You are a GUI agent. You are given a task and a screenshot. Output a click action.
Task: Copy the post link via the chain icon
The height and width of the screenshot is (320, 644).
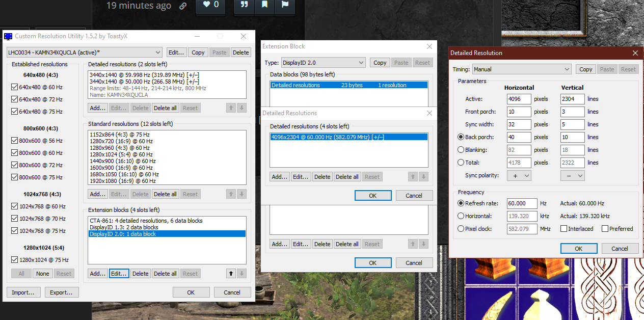pos(182,6)
